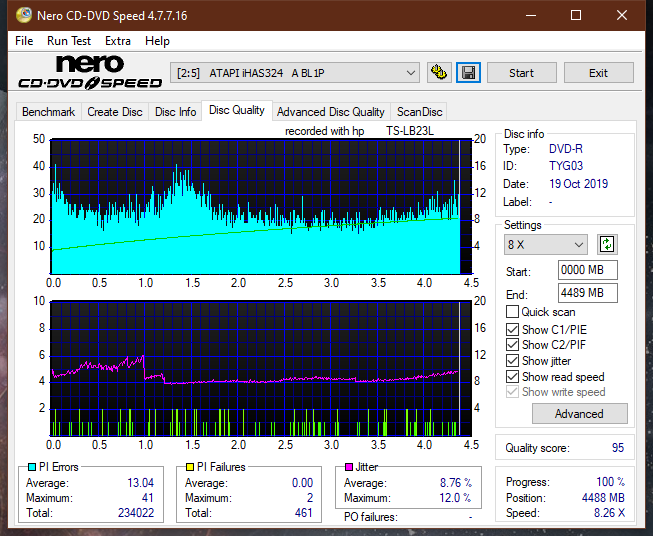653x536 pixels.
Task: Toggle the Quick scan checkbox
Action: click(x=512, y=312)
